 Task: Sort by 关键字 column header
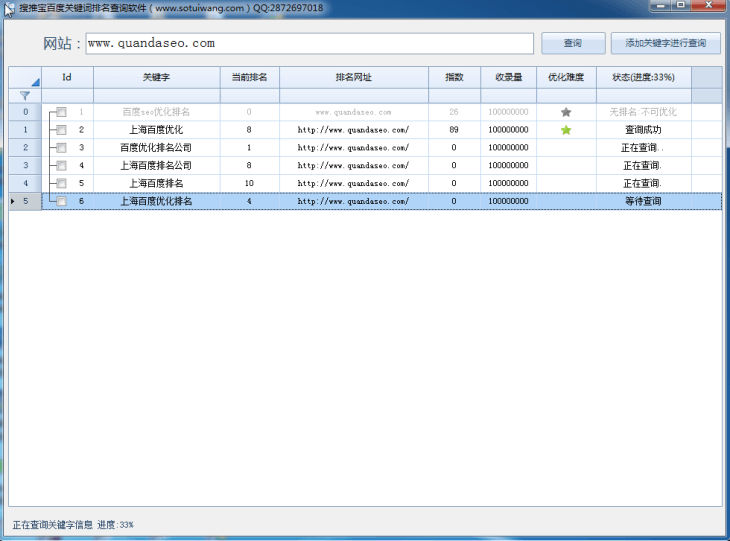[156, 77]
